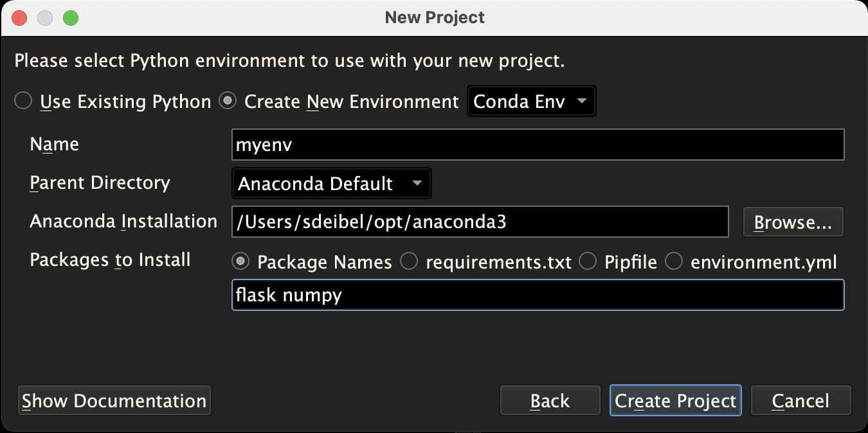Select the requirements.txt radio option
The image size is (868, 433).
(410, 261)
